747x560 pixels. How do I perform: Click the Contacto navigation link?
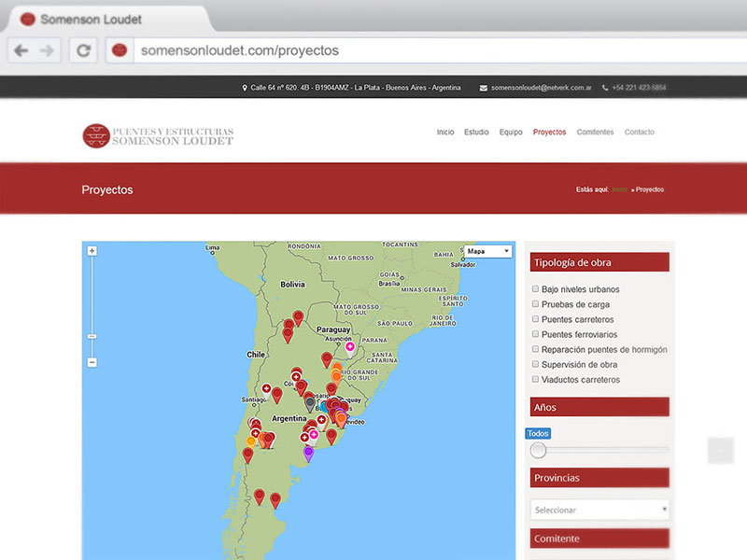[639, 133]
